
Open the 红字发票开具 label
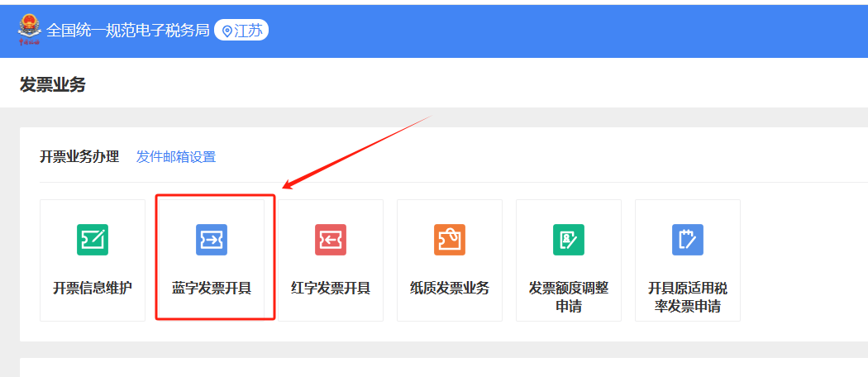pyautogui.click(x=331, y=289)
